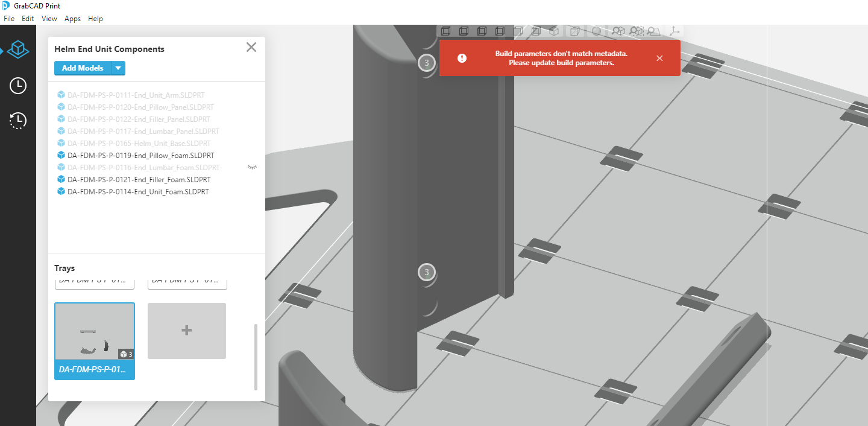Click zoom-to-model magnifier with solid cube
Image resolution: width=868 pixels, height=426 pixels.
coord(618,31)
